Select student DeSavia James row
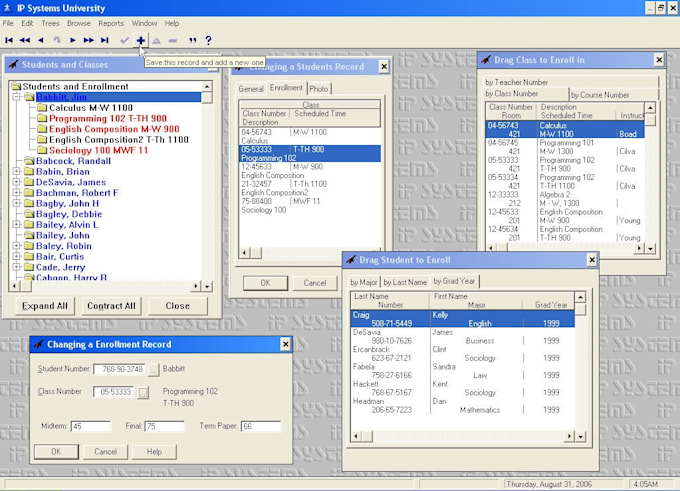The height and width of the screenshot is (491, 680). click(462, 337)
